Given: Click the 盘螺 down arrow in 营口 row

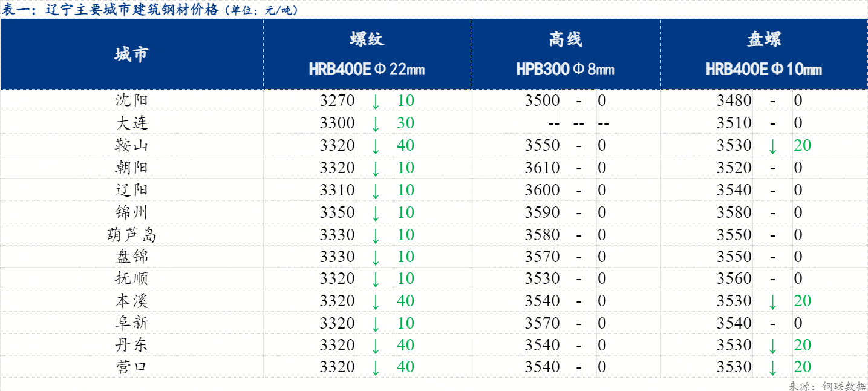Looking at the screenshot, I should (x=772, y=367).
